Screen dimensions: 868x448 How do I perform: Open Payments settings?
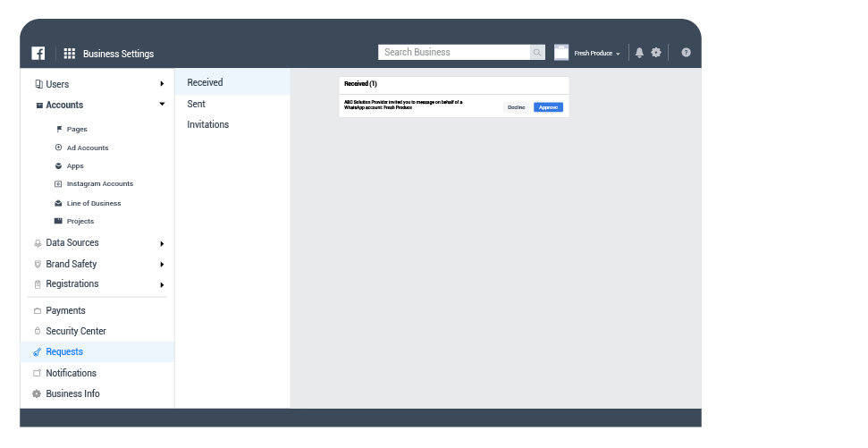click(x=66, y=310)
